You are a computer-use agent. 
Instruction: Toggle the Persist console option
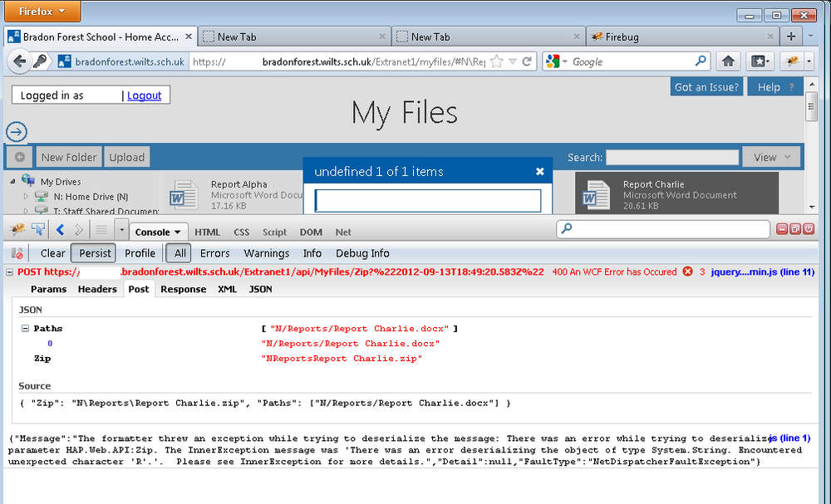pos(94,253)
